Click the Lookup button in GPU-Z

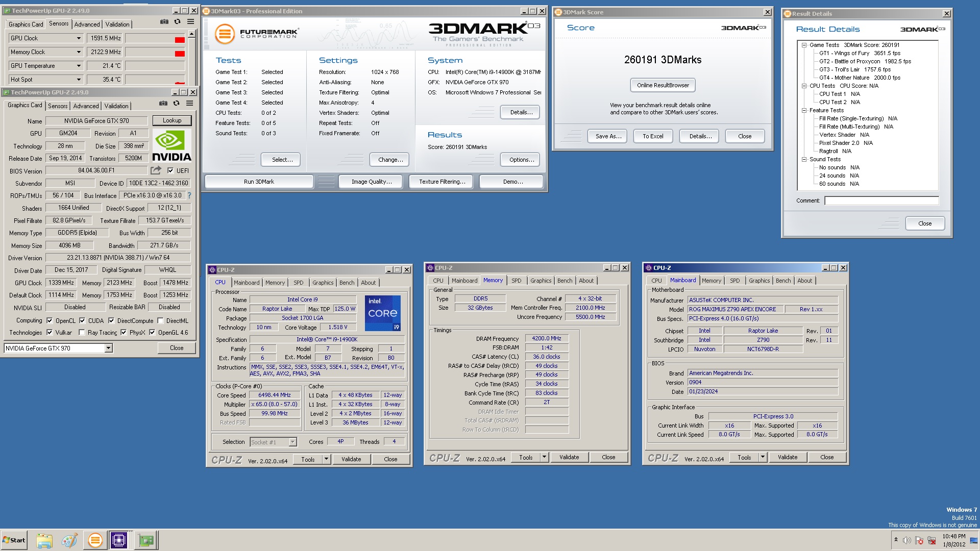point(172,120)
